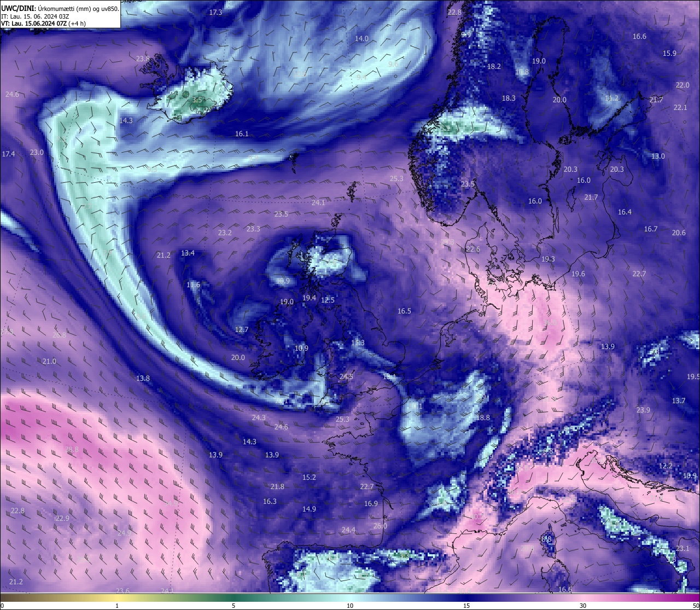Click the 19.4 value over northern Britain
The image size is (700, 610).
click(309, 298)
